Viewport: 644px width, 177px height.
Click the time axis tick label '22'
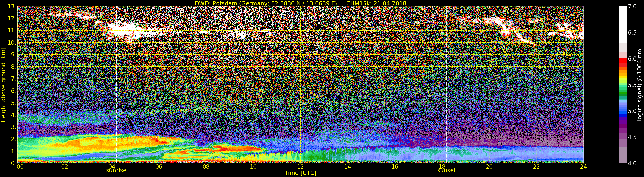tap(536, 167)
